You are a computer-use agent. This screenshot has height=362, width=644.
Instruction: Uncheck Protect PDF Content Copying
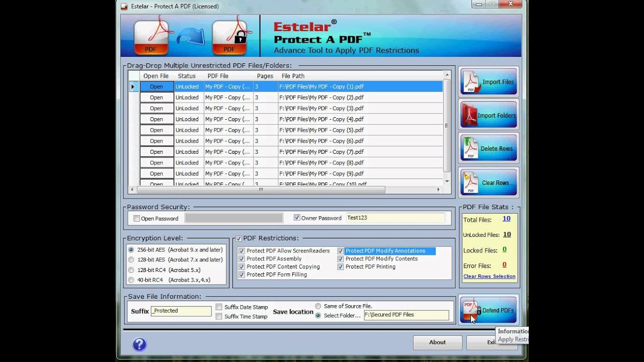(242, 267)
